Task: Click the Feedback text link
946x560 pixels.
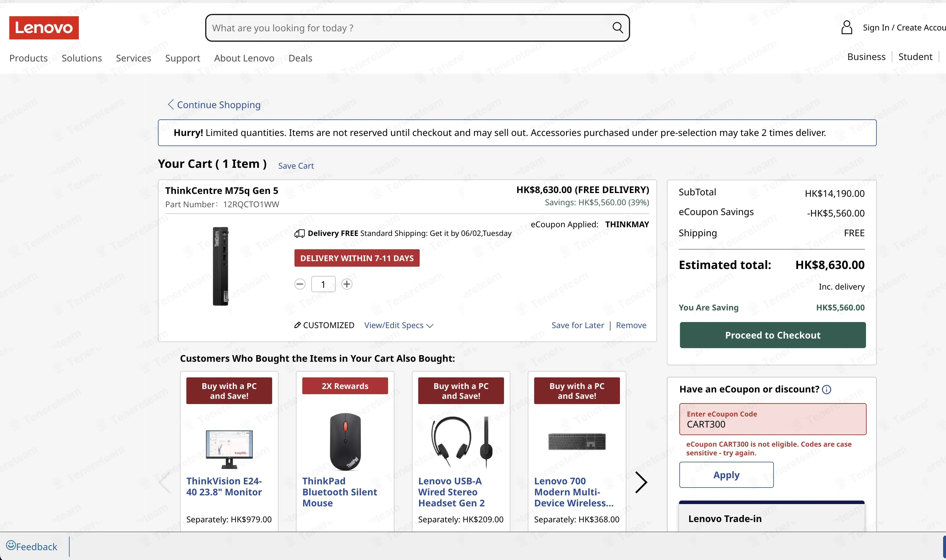Action: coord(37,547)
